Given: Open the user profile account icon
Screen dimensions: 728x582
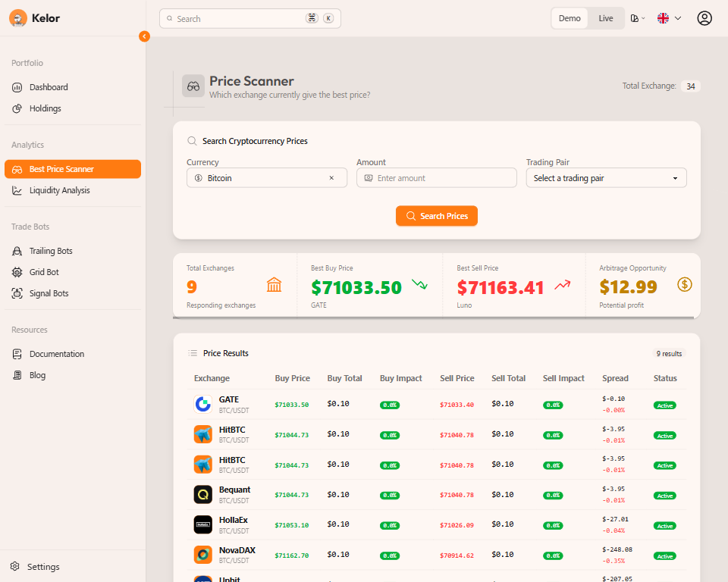Looking at the screenshot, I should coord(704,18).
